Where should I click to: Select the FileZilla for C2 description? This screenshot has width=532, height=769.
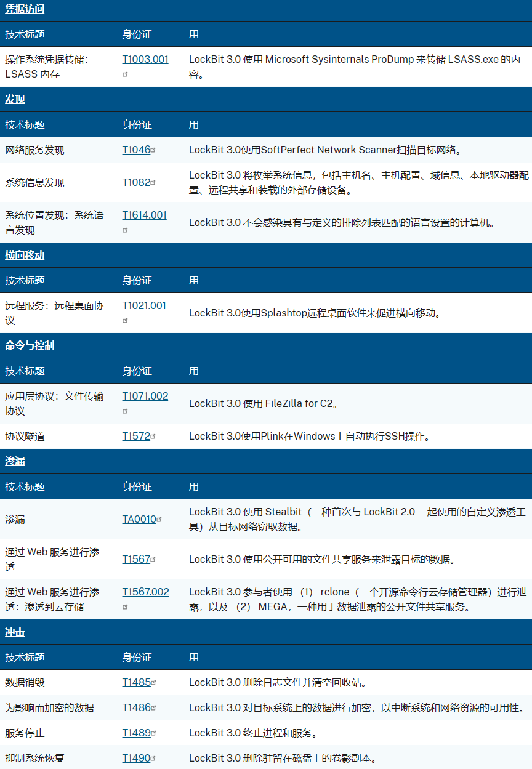tap(264, 404)
